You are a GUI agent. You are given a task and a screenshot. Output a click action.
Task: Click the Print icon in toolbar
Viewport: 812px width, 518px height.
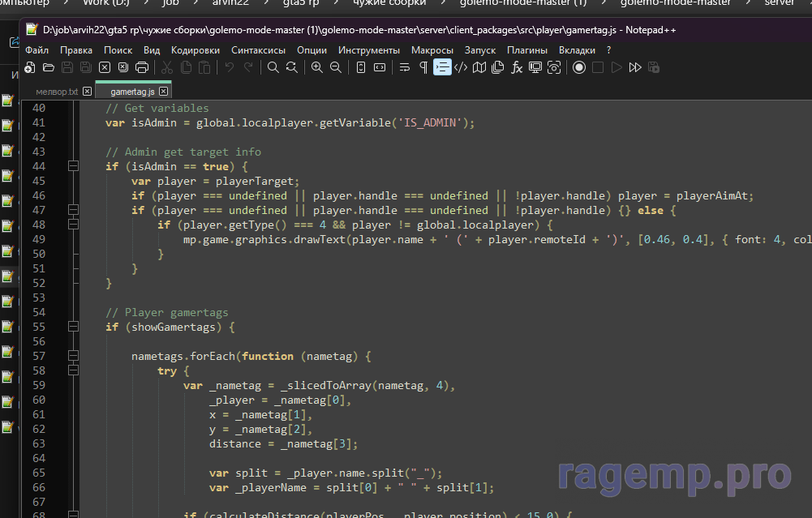[x=142, y=67]
